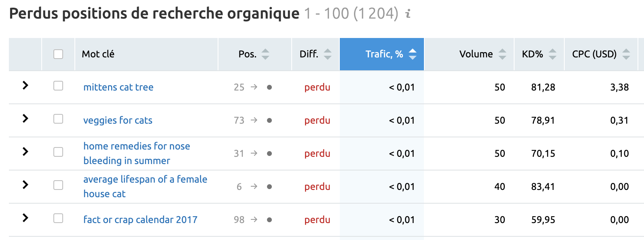Image resolution: width=644 pixels, height=240 pixels.
Task: Expand details for mittens cat tree row
Action: tap(25, 87)
